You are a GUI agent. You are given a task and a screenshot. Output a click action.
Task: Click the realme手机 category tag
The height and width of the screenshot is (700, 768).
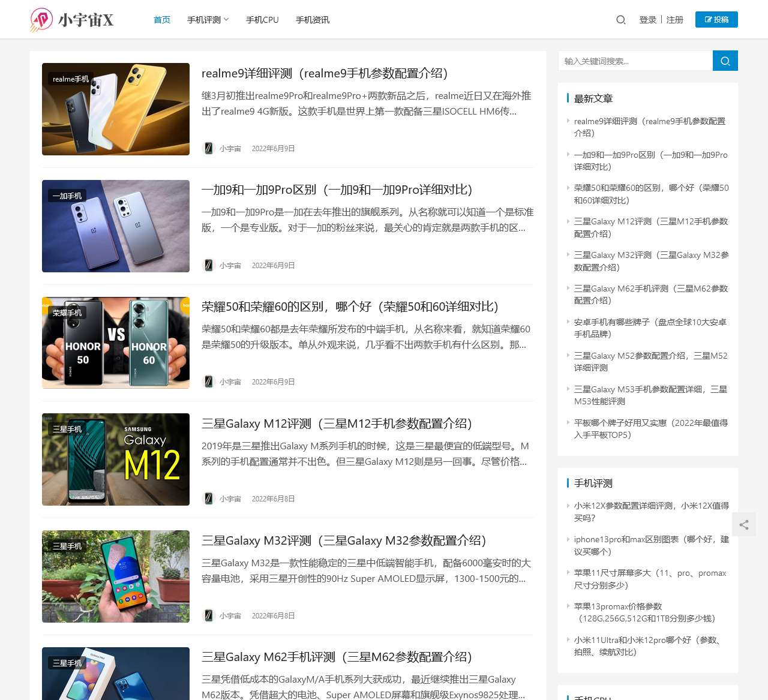coord(71,79)
